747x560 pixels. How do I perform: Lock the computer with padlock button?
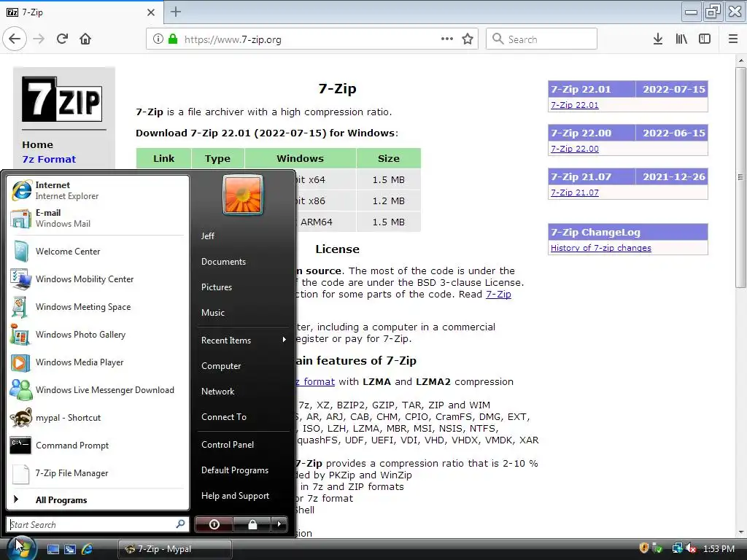coord(252,524)
